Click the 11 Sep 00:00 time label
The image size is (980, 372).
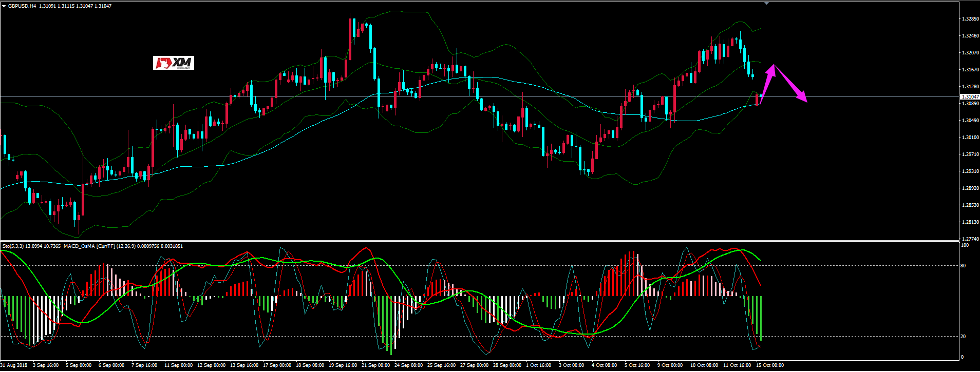point(178,365)
